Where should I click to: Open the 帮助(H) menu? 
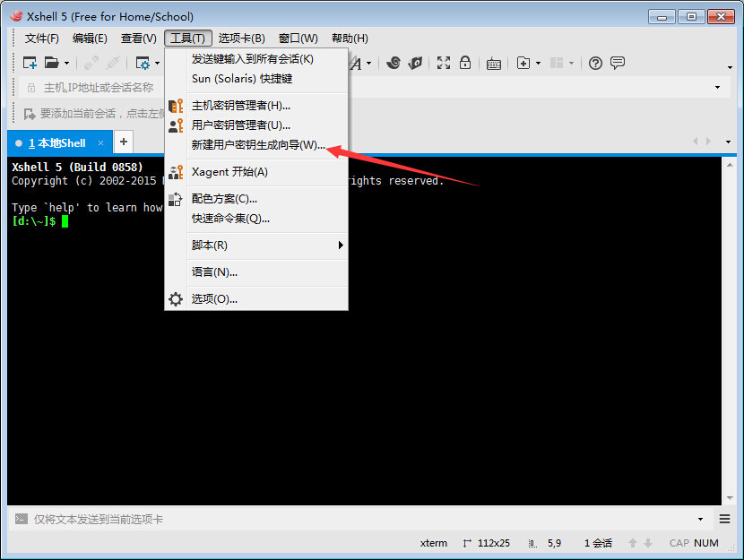pyautogui.click(x=350, y=39)
